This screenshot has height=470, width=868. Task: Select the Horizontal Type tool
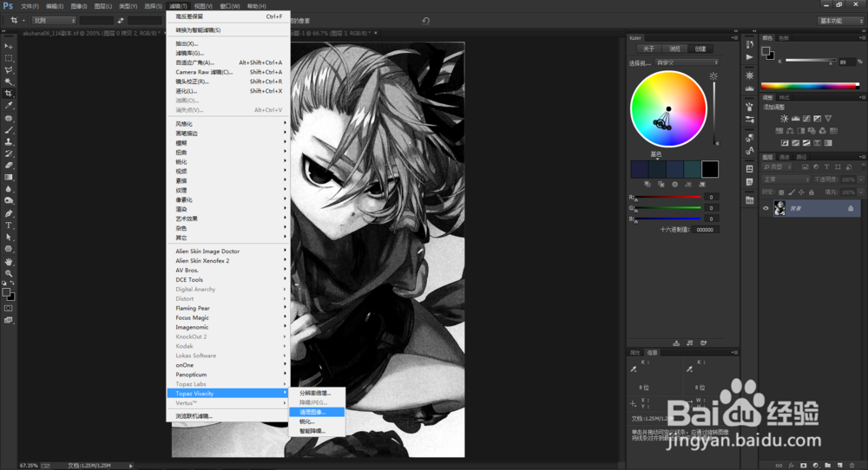point(9,225)
